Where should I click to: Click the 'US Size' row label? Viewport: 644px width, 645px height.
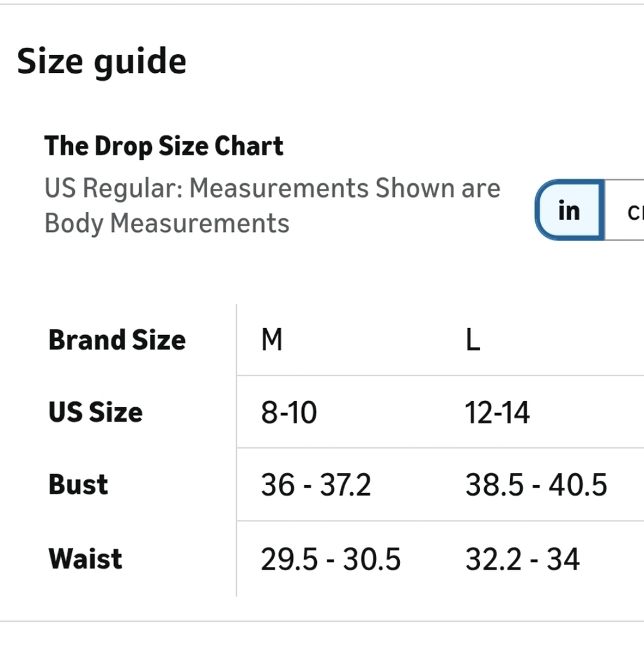[95, 412]
